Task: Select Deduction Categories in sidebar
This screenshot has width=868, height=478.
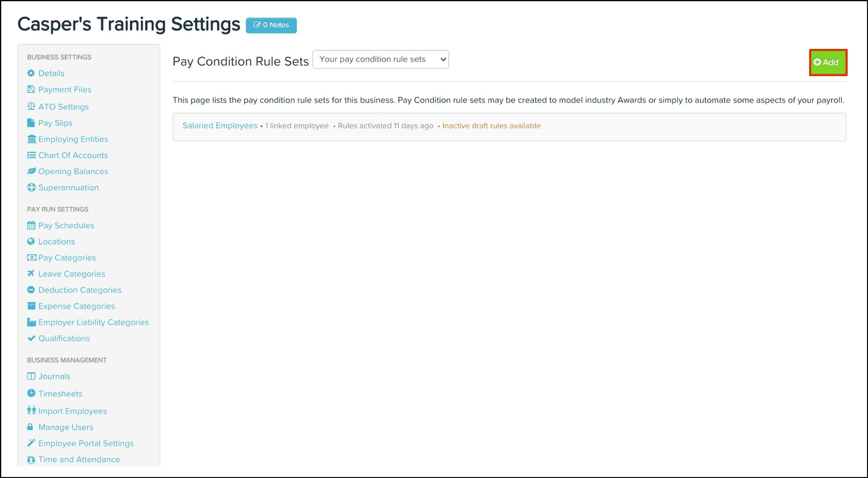Action: click(x=80, y=290)
